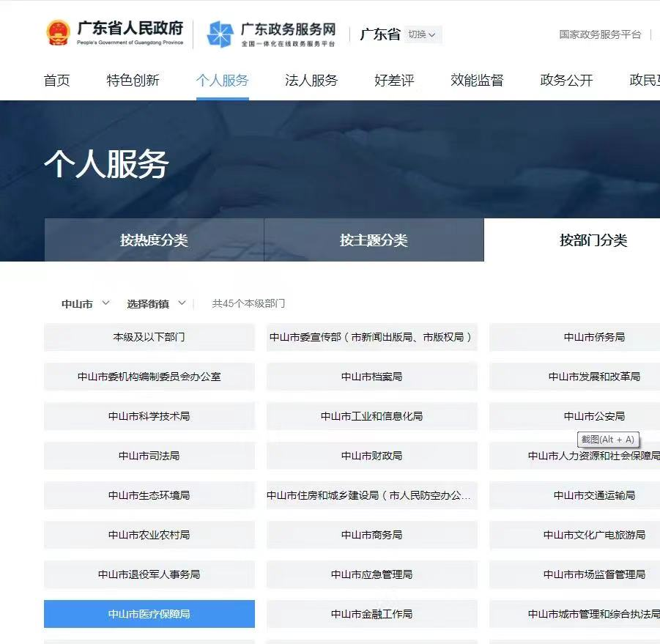Open the 首页 navigation menu item
Screen dimensions: 660x644
pyautogui.click(x=56, y=81)
